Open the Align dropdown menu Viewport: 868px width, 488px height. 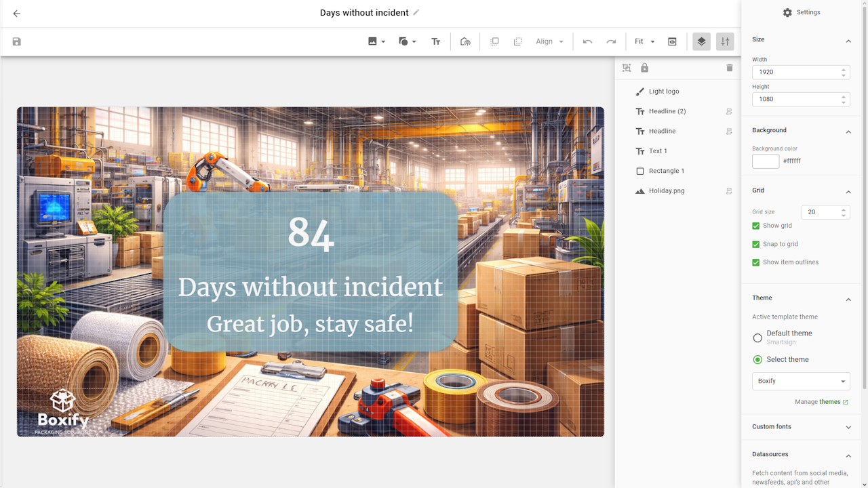549,42
